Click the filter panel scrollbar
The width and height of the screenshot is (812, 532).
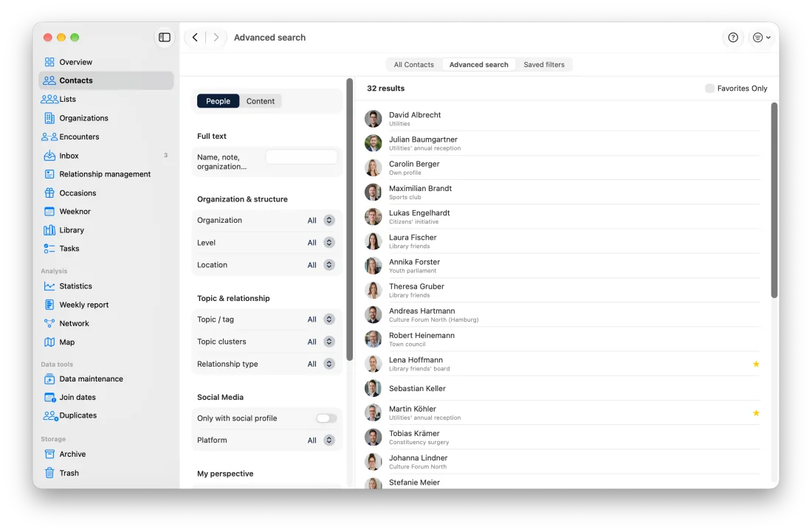[x=350, y=219]
